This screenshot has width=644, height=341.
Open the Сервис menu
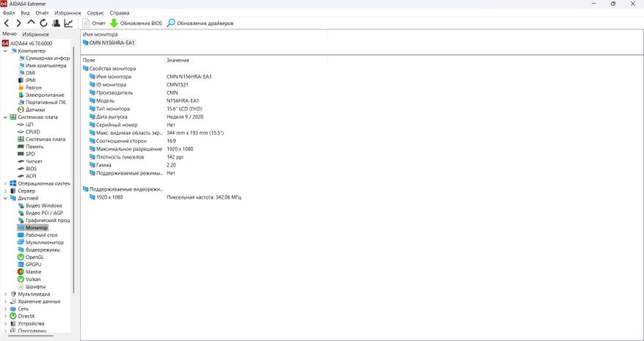95,13
